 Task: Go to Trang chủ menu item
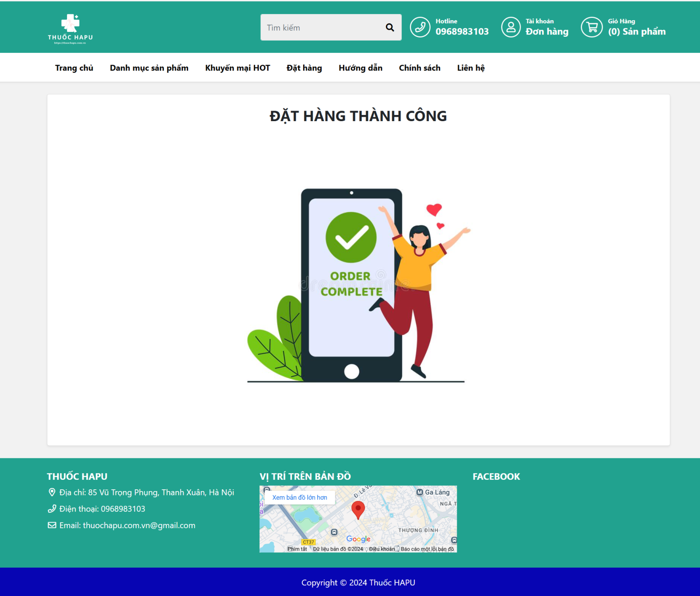click(74, 68)
